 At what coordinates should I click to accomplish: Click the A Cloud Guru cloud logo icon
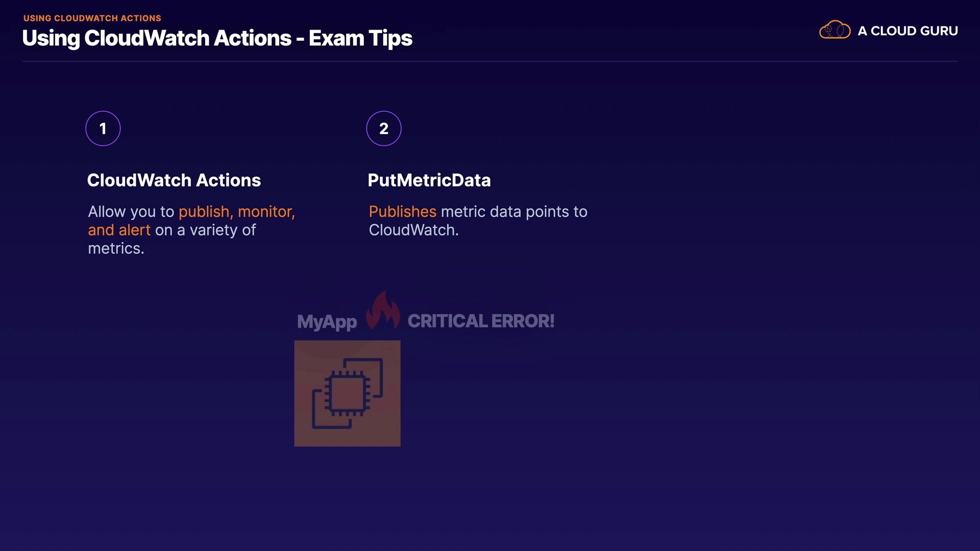(835, 30)
